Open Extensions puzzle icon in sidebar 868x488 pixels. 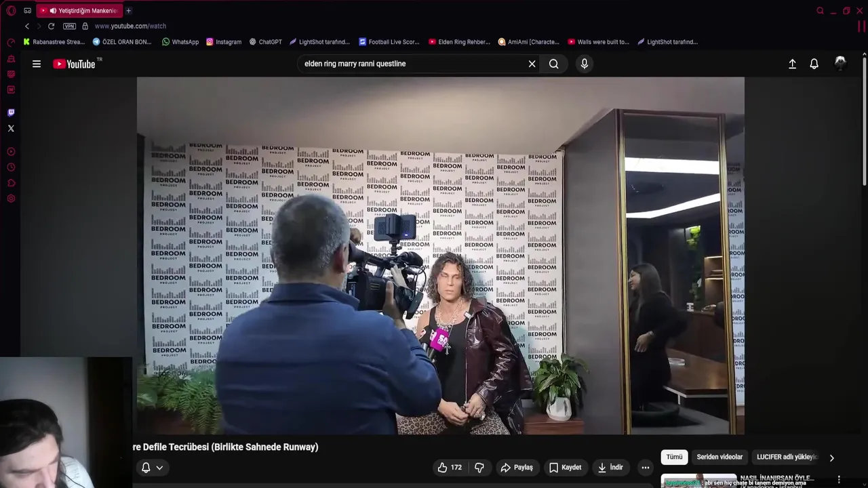pyautogui.click(x=11, y=183)
